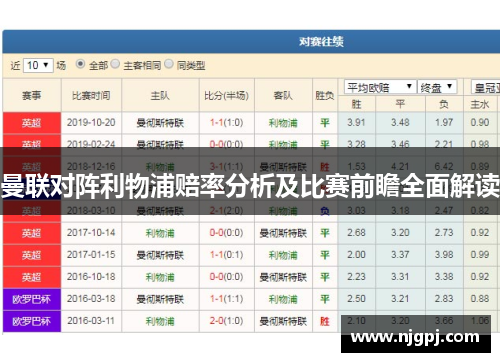500x362 pixels.
Task: Click date 2016-10-18
Action: click(91, 277)
